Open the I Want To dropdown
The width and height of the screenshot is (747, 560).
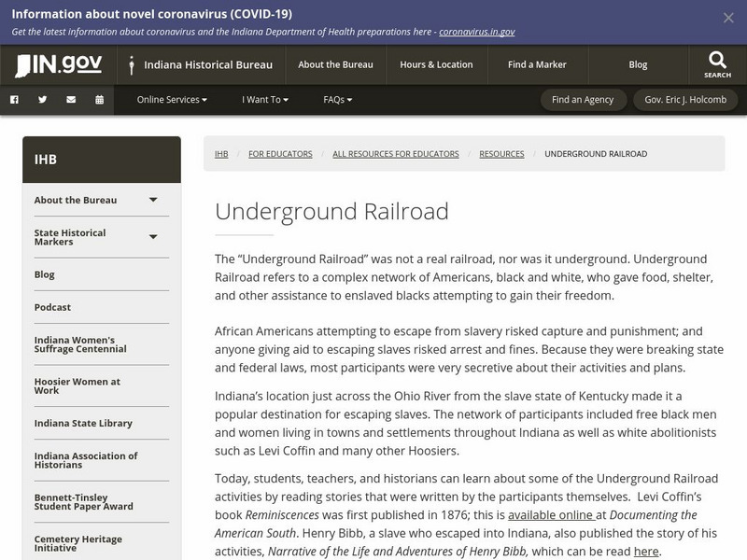point(265,100)
